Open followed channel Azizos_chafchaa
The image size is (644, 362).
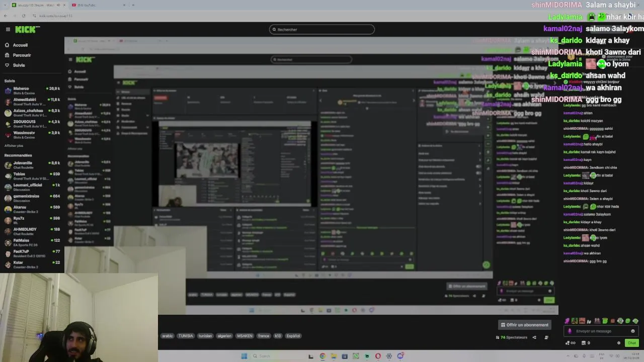pos(32,113)
